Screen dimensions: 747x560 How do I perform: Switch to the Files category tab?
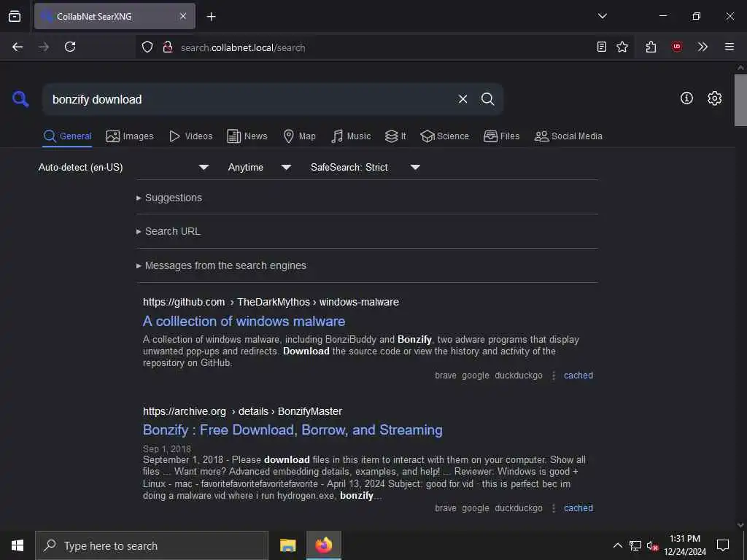501,136
